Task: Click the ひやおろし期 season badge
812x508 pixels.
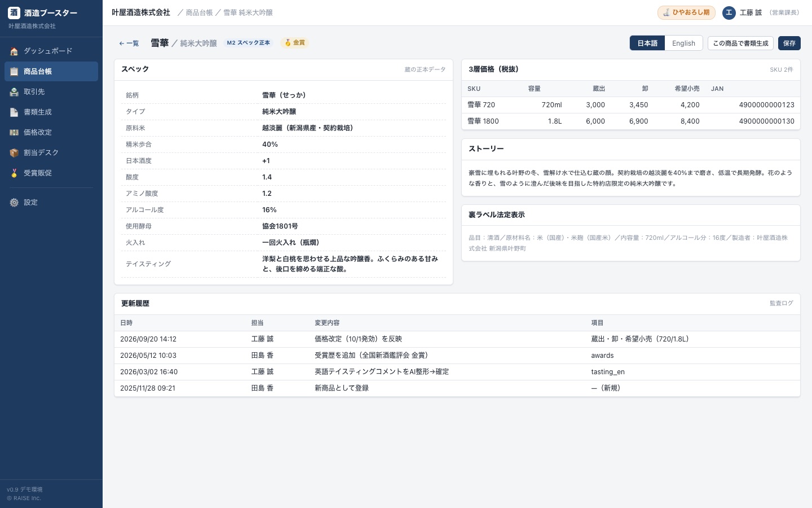Action: coord(686,12)
